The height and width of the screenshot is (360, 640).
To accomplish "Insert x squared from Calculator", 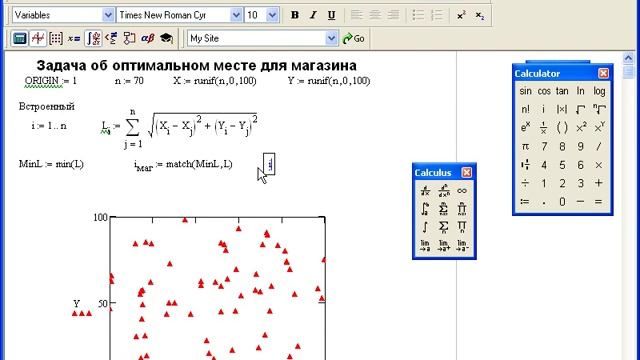I will 580,128.
